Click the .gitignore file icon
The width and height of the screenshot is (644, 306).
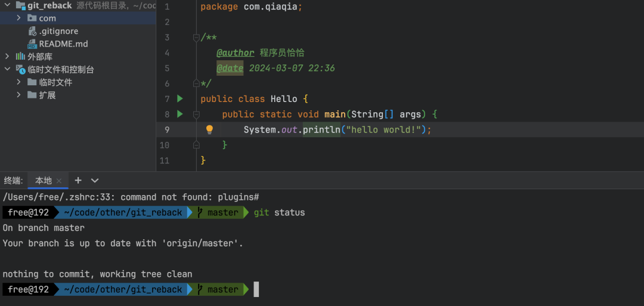click(32, 31)
